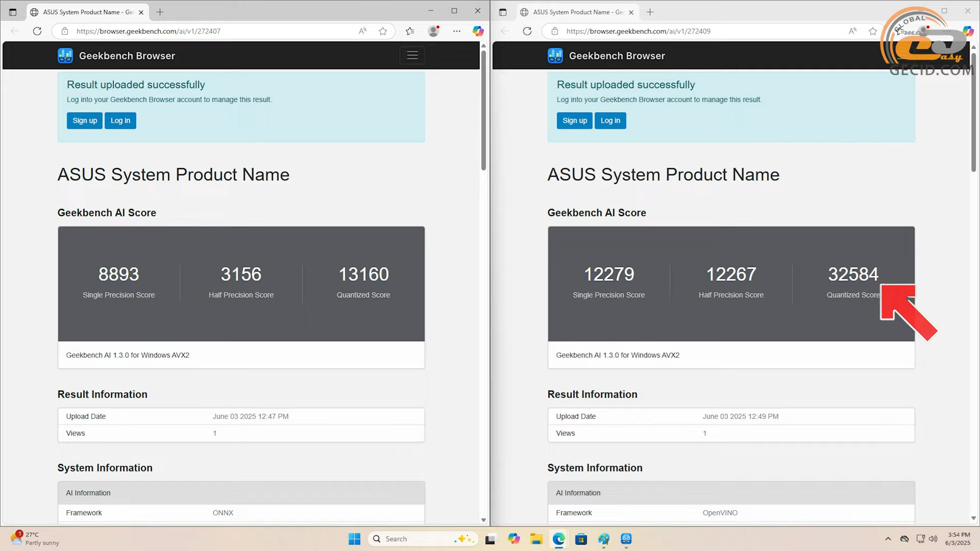Open tab actions menu in left window

13,12
